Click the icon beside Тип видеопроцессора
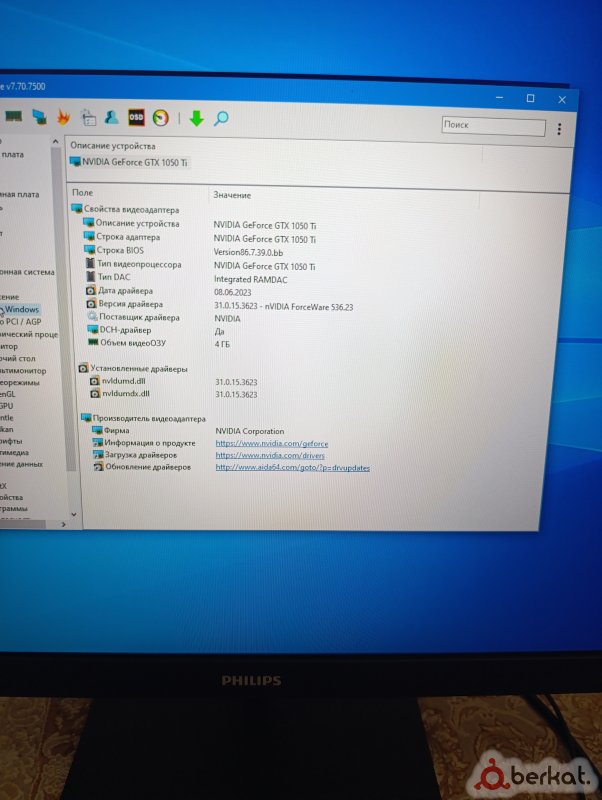Screen dimensions: 602x800 coord(90,263)
